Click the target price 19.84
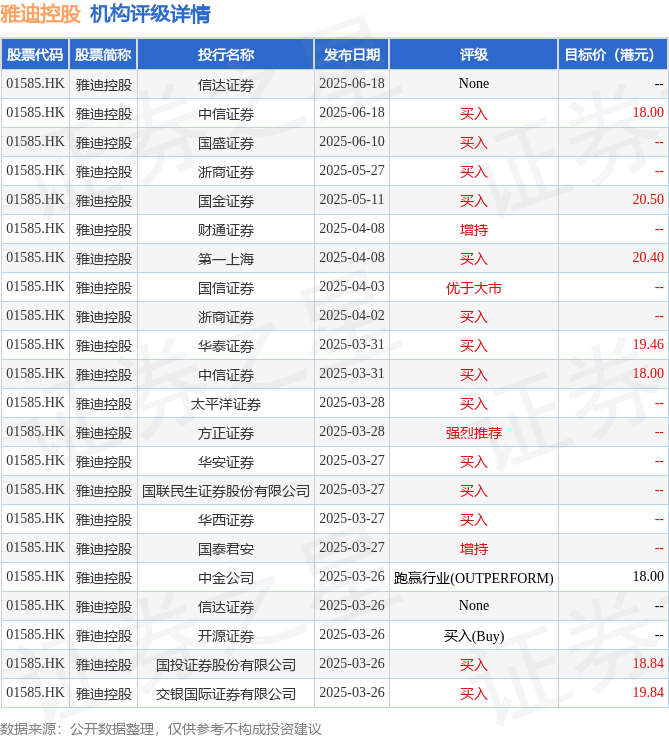 point(648,692)
